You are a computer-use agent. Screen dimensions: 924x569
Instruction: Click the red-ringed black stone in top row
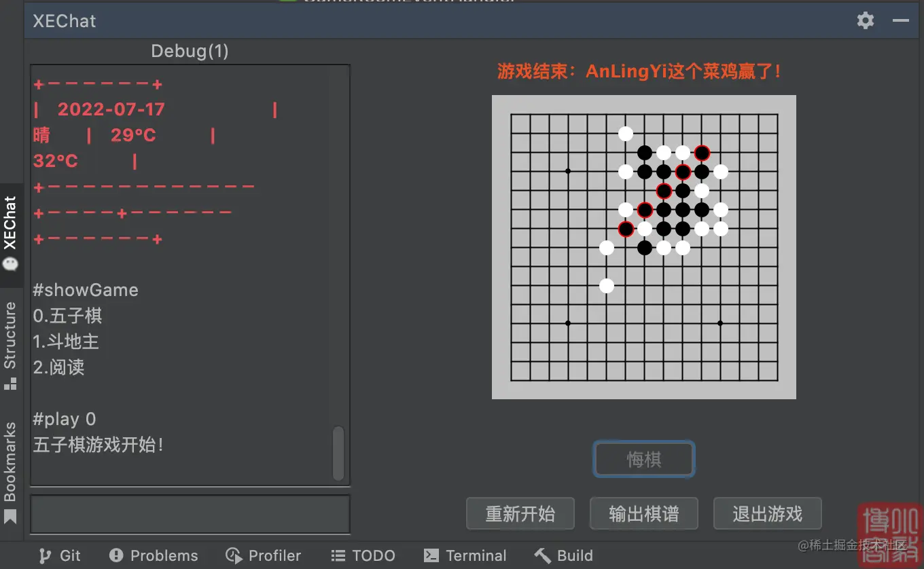(702, 153)
